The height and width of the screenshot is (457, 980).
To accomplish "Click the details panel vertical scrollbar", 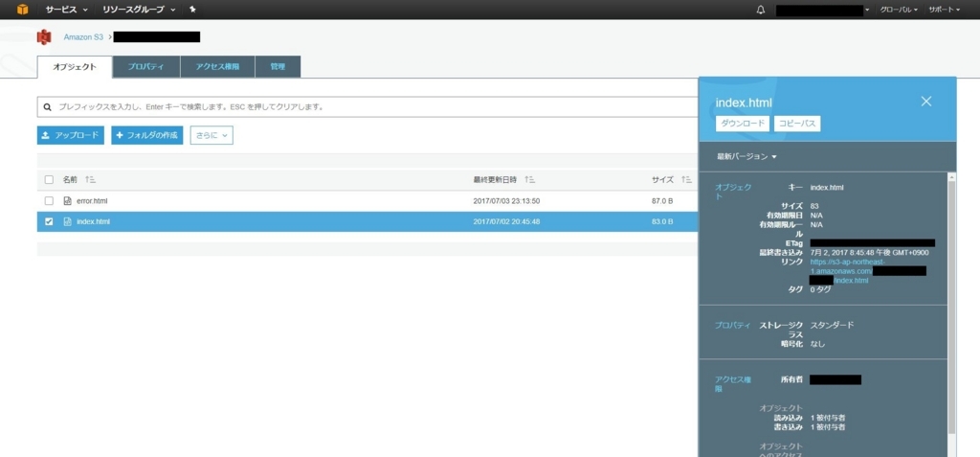I will pos(952,308).
